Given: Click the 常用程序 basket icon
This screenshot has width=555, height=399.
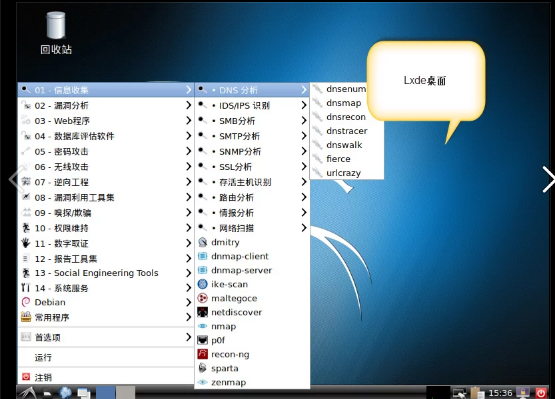Looking at the screenshot, I should (x=26, y=317).
